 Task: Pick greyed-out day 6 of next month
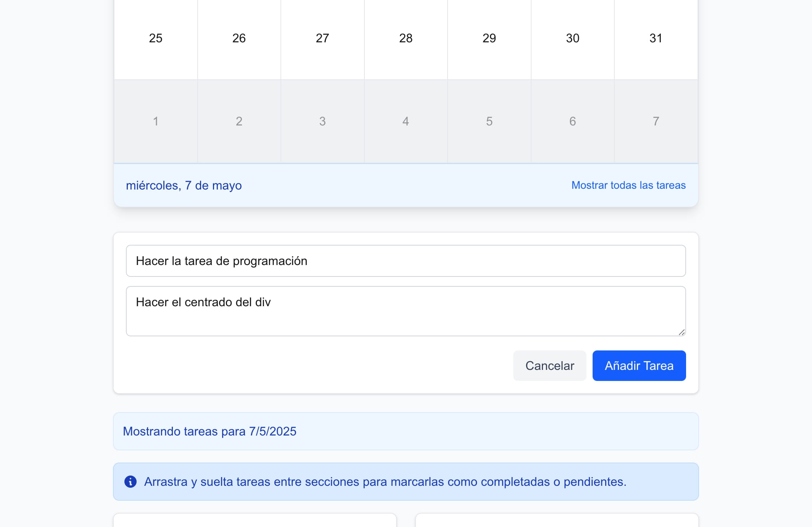[x=572, y=121]
